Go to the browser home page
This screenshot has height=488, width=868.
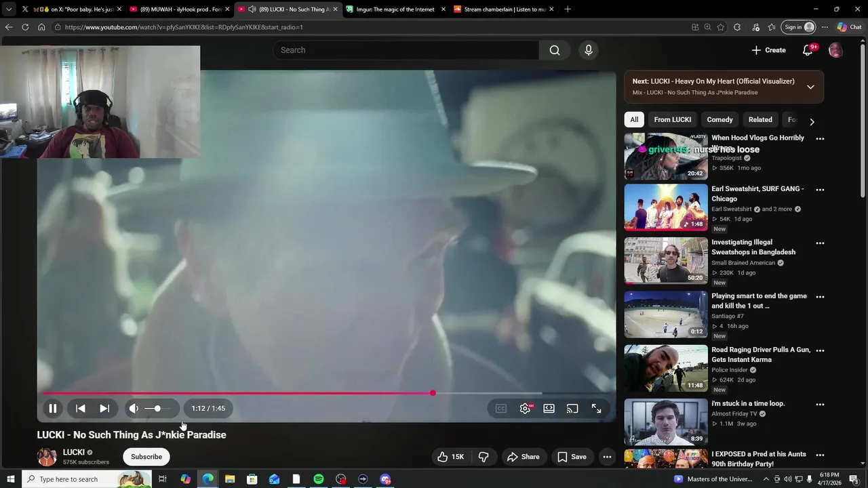pyautogui.click(x=41, y=27)
